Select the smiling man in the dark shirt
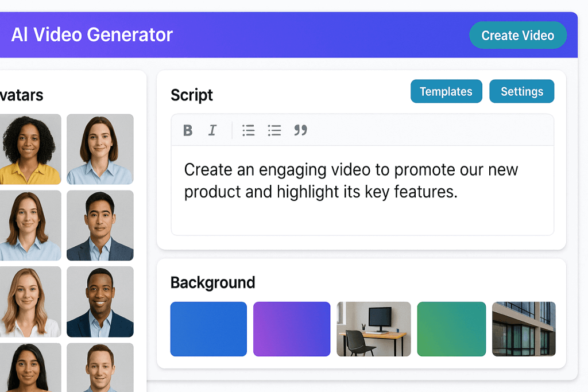Viewport: 588px width, 392px height. 100,302
